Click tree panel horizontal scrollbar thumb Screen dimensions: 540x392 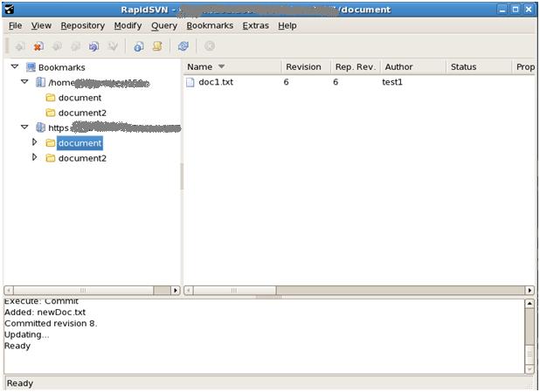point(83,291)
